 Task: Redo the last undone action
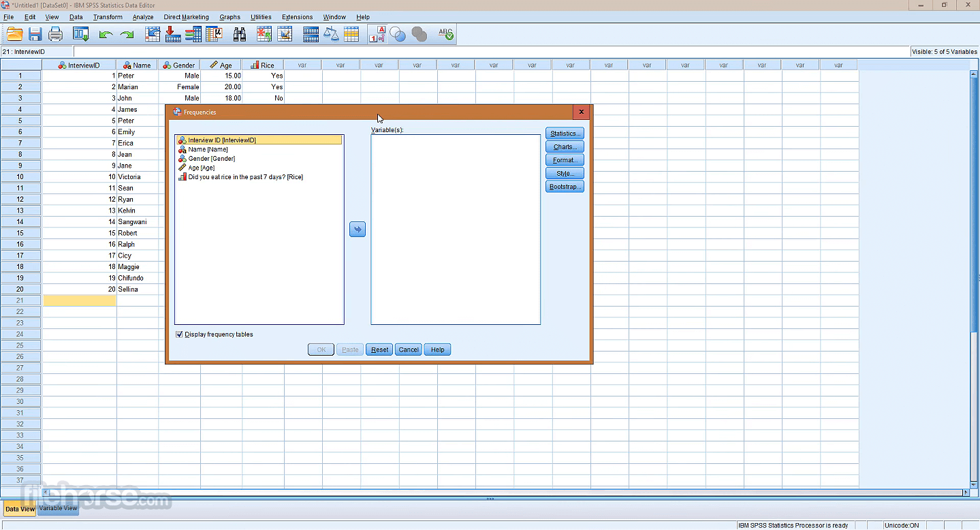click(x=127, y=34)
